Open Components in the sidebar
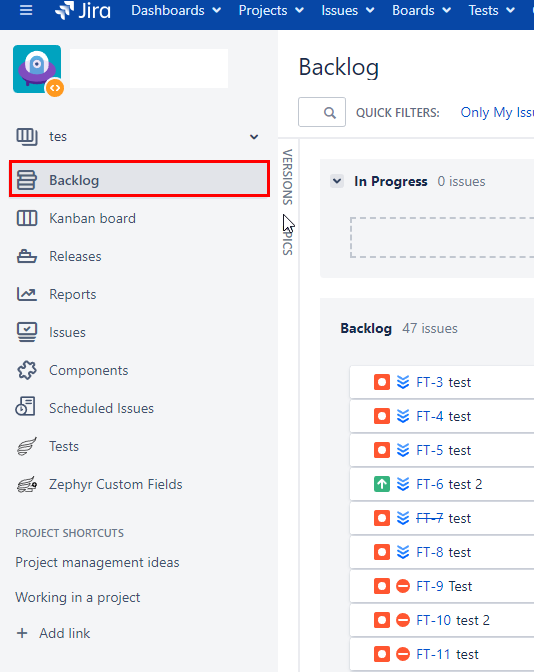This screenshot has height=672, width=534. (x=88, y=370)
